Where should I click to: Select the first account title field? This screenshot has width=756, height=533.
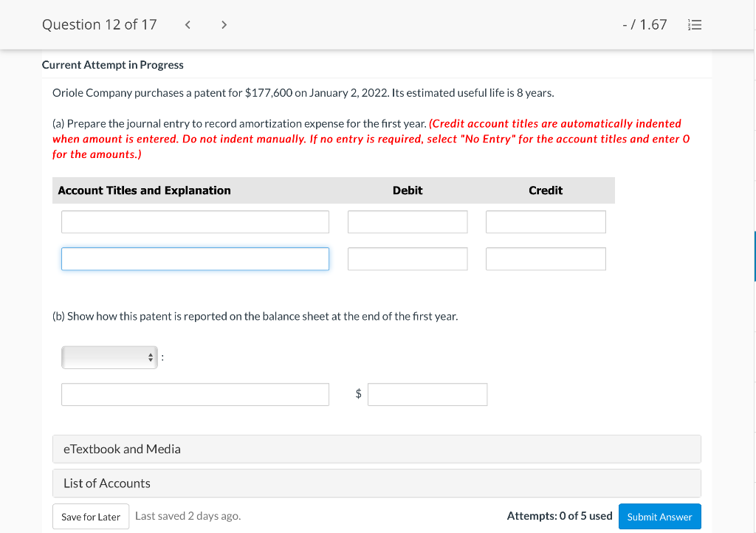(x=195, y=221)
